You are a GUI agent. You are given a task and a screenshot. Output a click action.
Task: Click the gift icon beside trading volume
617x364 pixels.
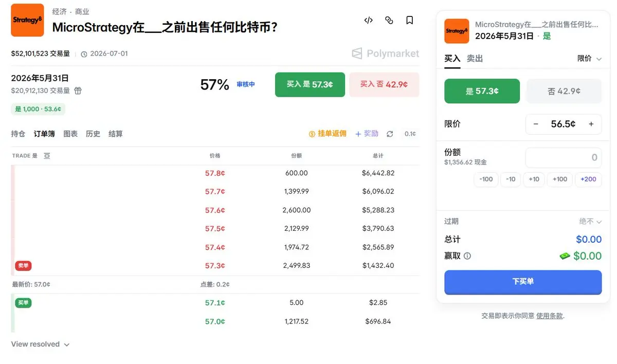coord(78,90)
